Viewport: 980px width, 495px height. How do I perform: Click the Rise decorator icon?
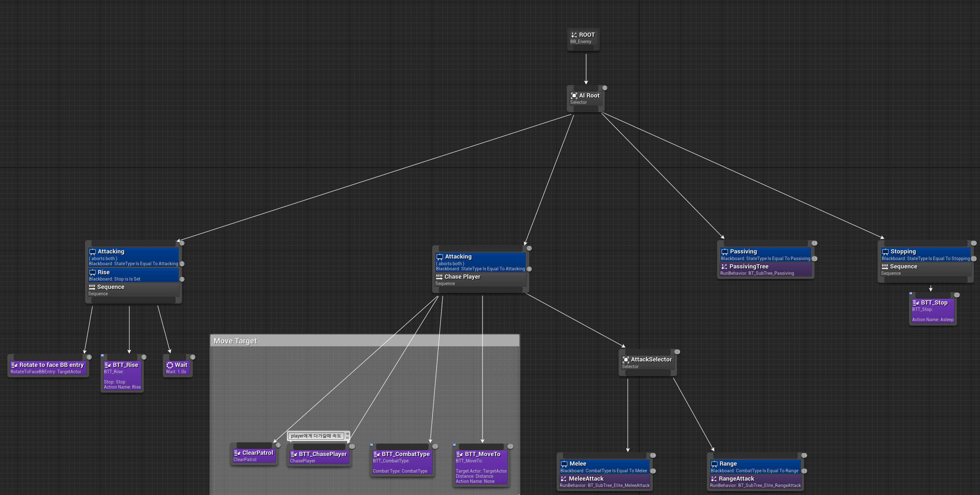point(92,273)
